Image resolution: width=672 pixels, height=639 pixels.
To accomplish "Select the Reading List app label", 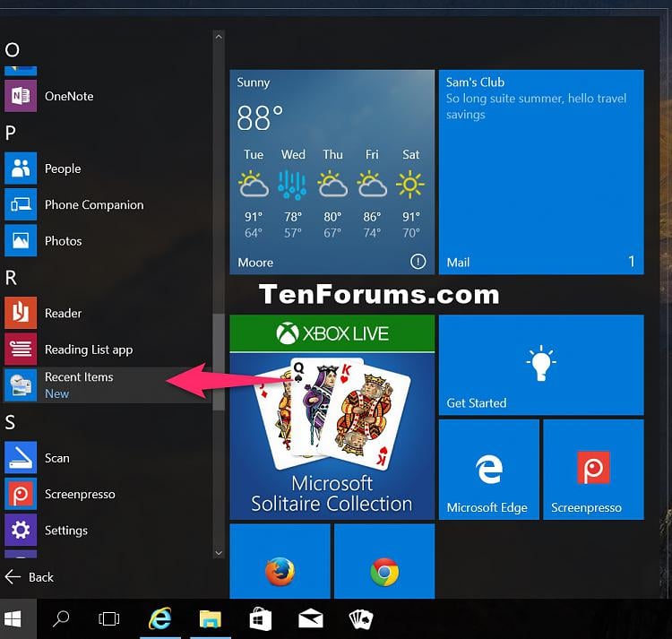I will (89, 350).
